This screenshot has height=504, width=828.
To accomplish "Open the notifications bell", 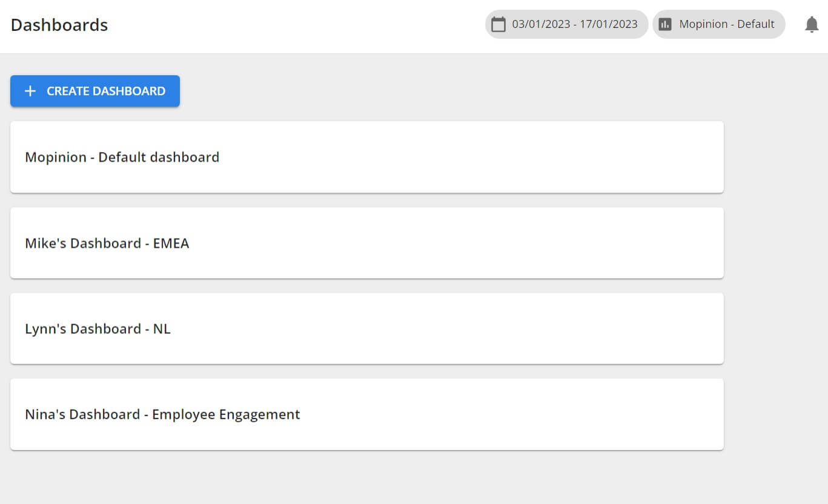I will 812,24.
